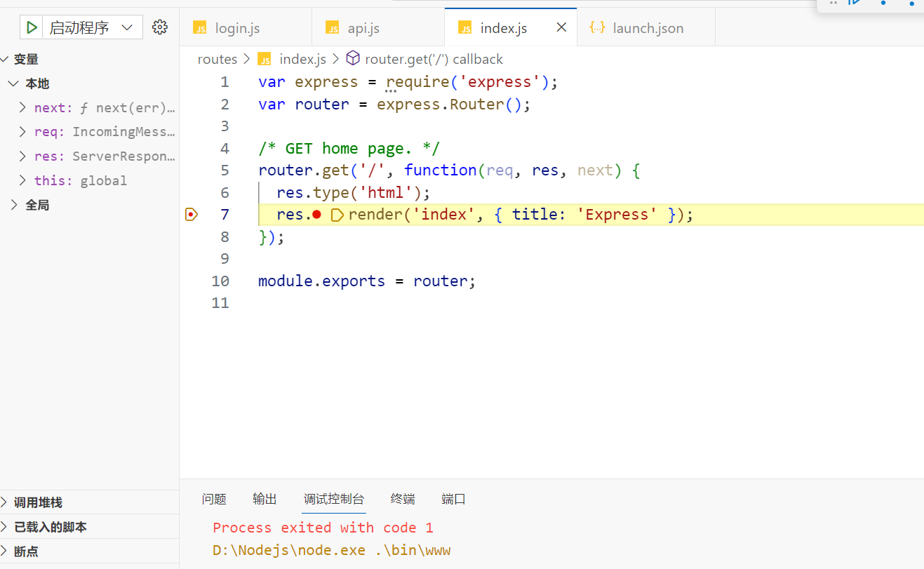Switch to the login.js tab
The height and width of the screenshot is (569, 924).
246,28
